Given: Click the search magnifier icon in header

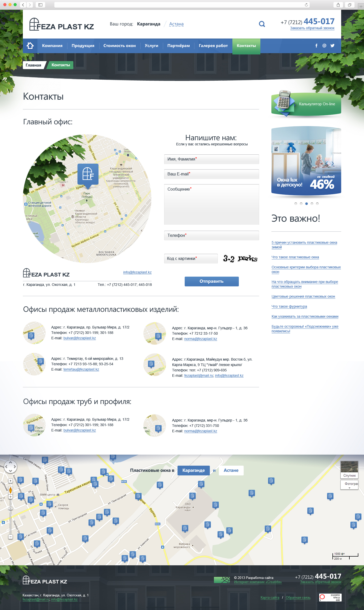Looking at the screenshot, I should [262, 24].
